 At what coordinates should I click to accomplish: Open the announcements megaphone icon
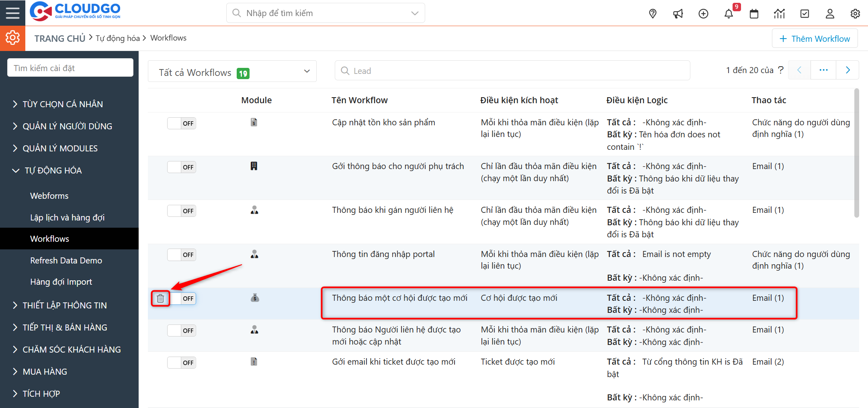coord(678,14)
